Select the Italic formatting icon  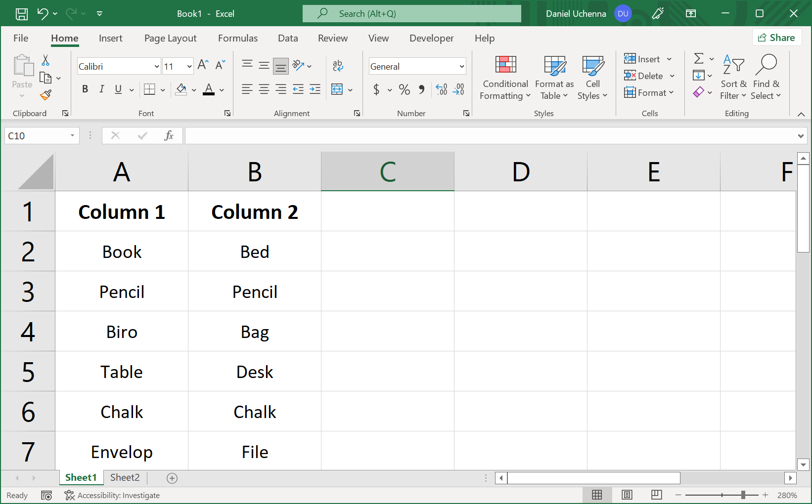[101, 89]
